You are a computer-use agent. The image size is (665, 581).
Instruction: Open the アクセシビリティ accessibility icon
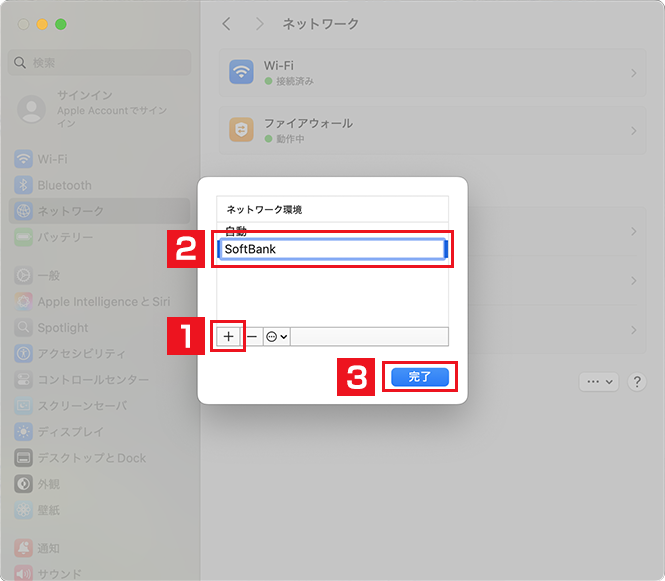pyautogui.click(x=23, y=353)
